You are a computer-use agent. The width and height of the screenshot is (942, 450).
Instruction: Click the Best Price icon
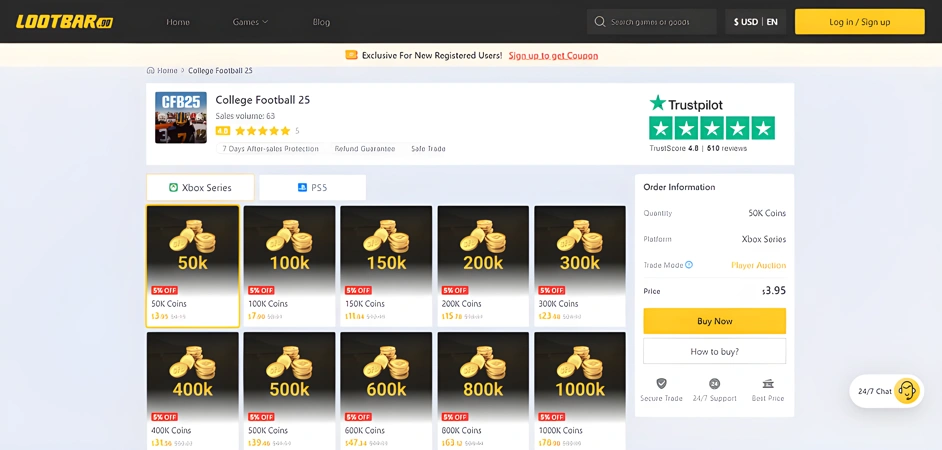(768, 383)
